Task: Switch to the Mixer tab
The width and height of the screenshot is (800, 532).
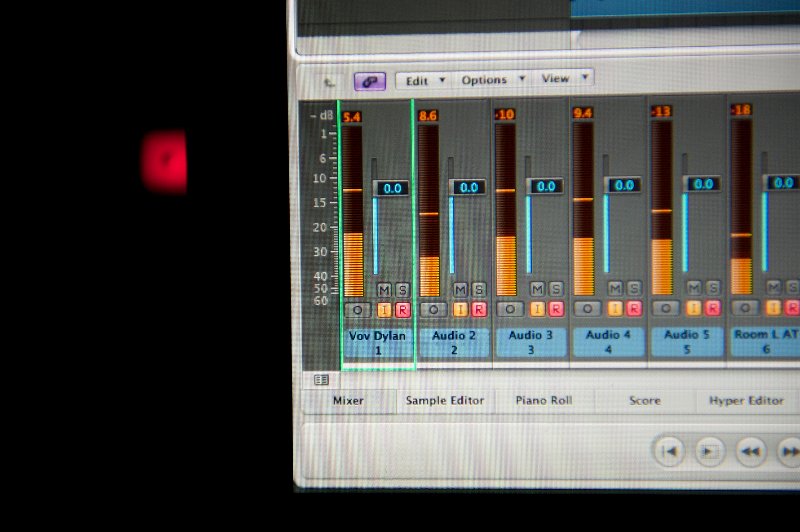Action: 348,401
